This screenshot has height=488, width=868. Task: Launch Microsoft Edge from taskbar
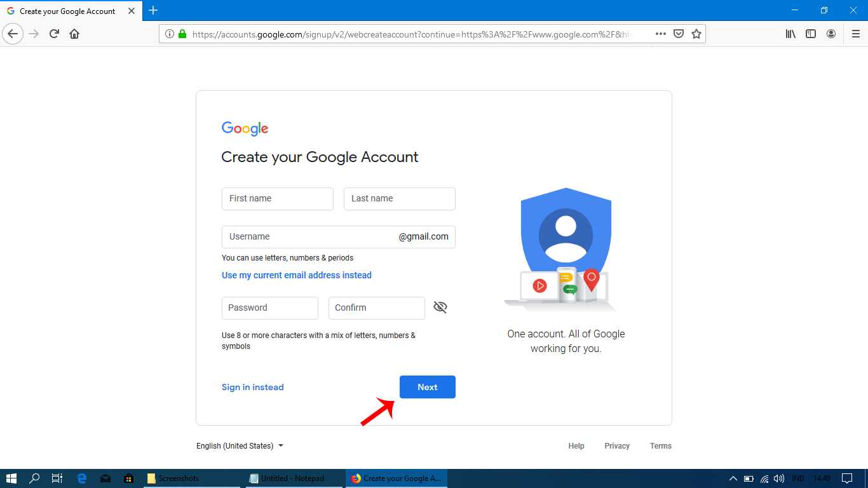pos(81,478)
